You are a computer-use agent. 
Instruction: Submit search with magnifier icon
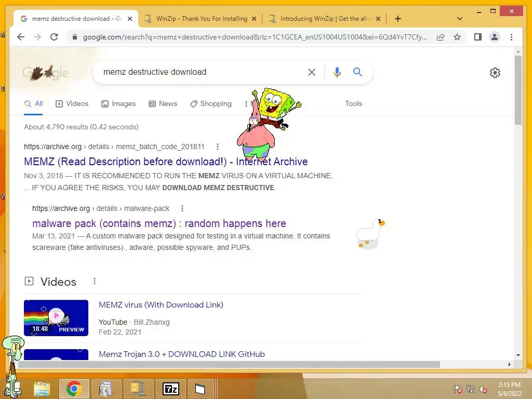point(357,72)
